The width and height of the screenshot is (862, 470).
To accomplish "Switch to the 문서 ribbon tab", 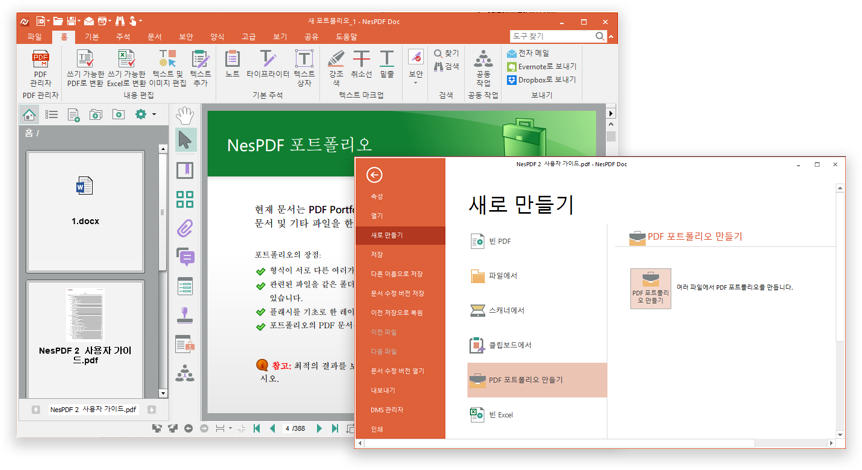I will [154, 37].
